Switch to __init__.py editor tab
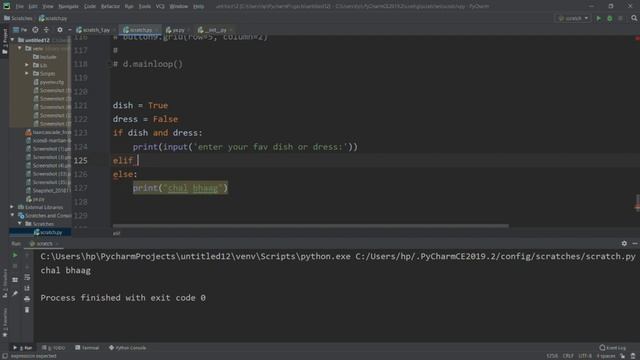Image resolution: width=640 pixels, height=360 pixels. (213, 30)
